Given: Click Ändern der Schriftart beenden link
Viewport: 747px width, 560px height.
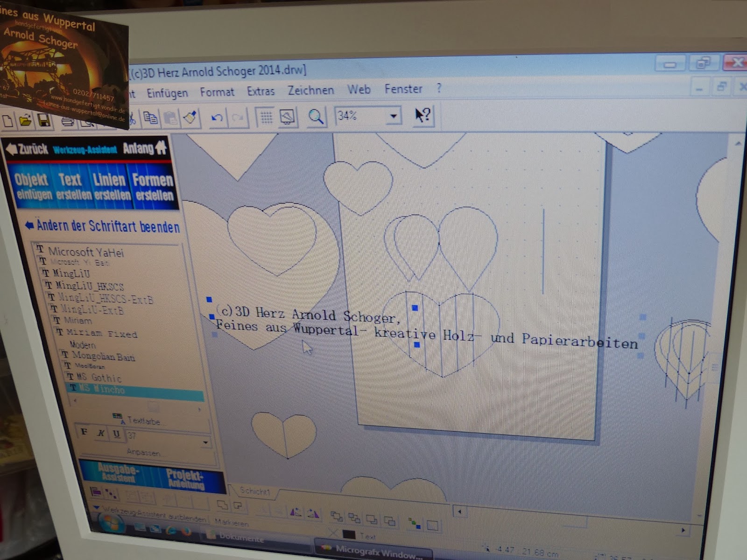Looking at the screenshot, I should point(103,226).
